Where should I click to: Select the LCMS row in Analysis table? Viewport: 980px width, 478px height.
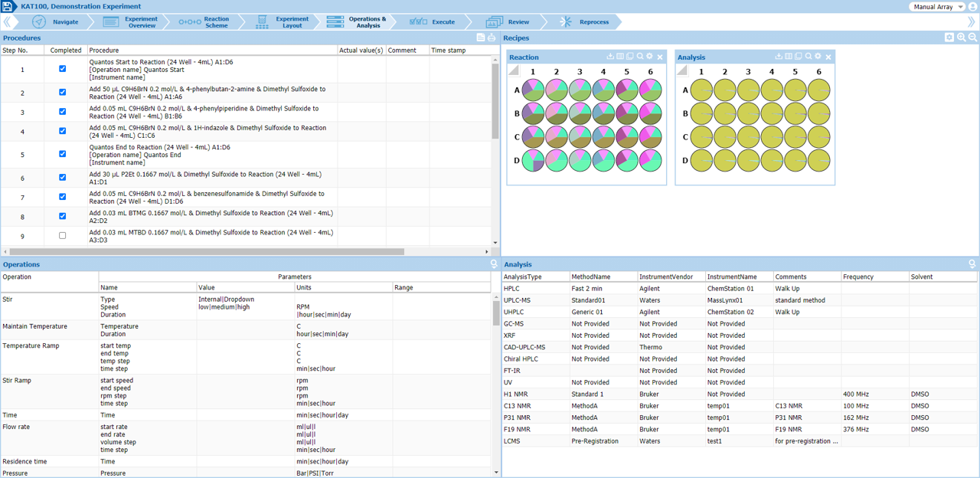tap(511, 441)
